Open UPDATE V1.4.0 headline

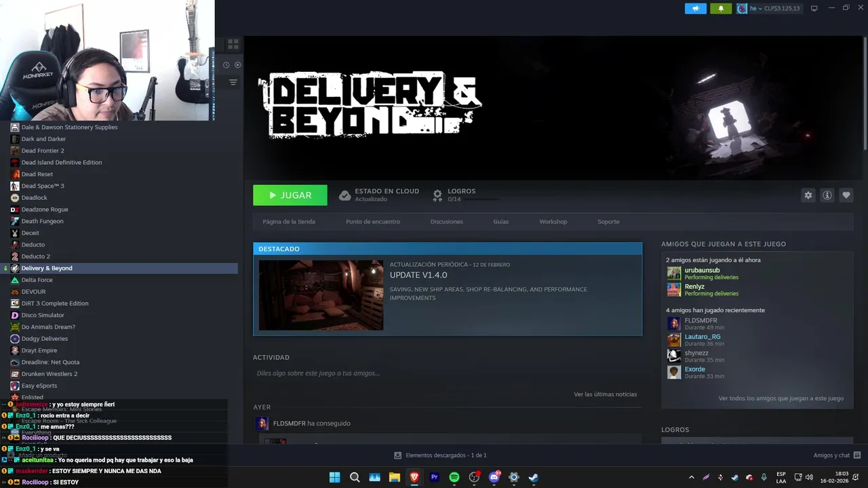coord(418,275)
